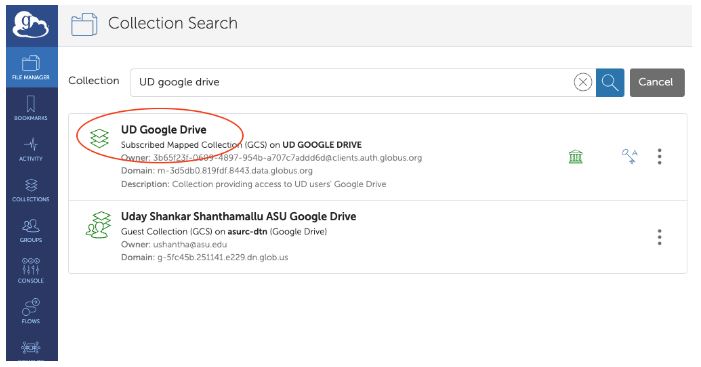Click the UD Google Drive stack icon
701x367 pixels.
(x=99, y=138)
